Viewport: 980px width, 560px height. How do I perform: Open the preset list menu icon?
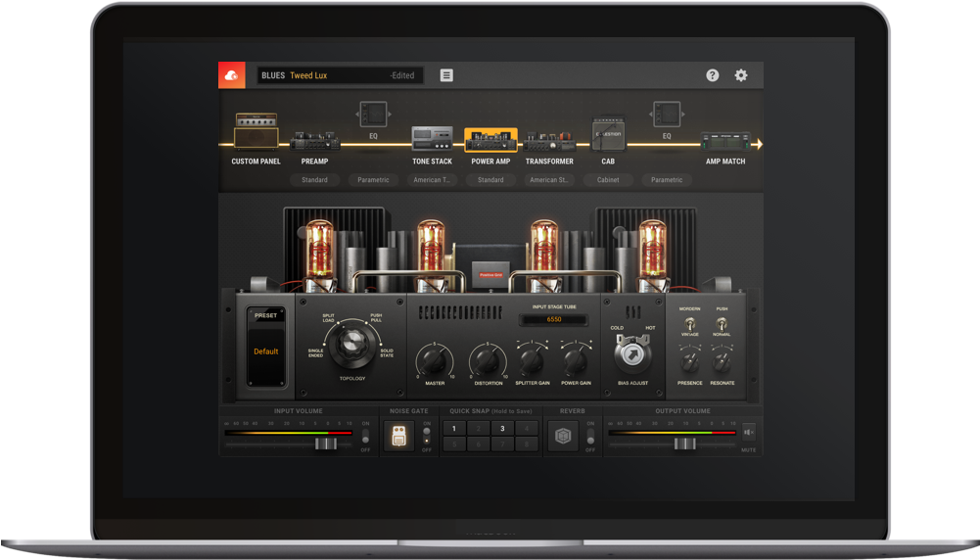(x=446, y=75)
